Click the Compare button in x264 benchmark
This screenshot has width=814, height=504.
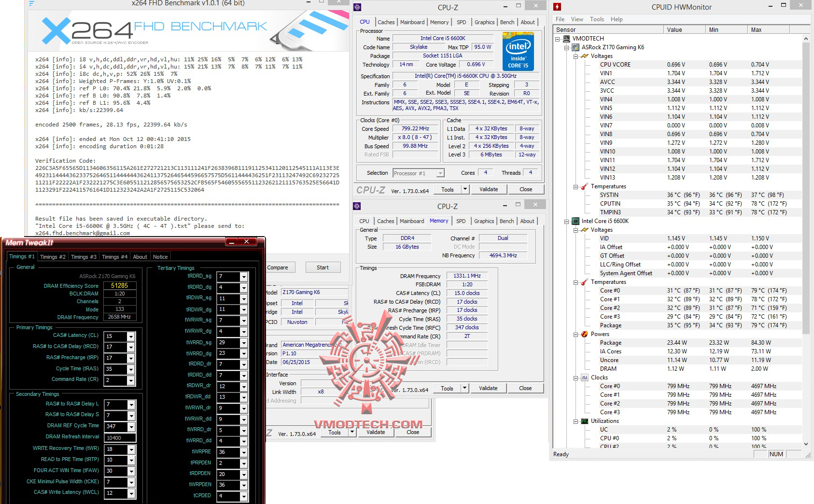tap(278, 267)
